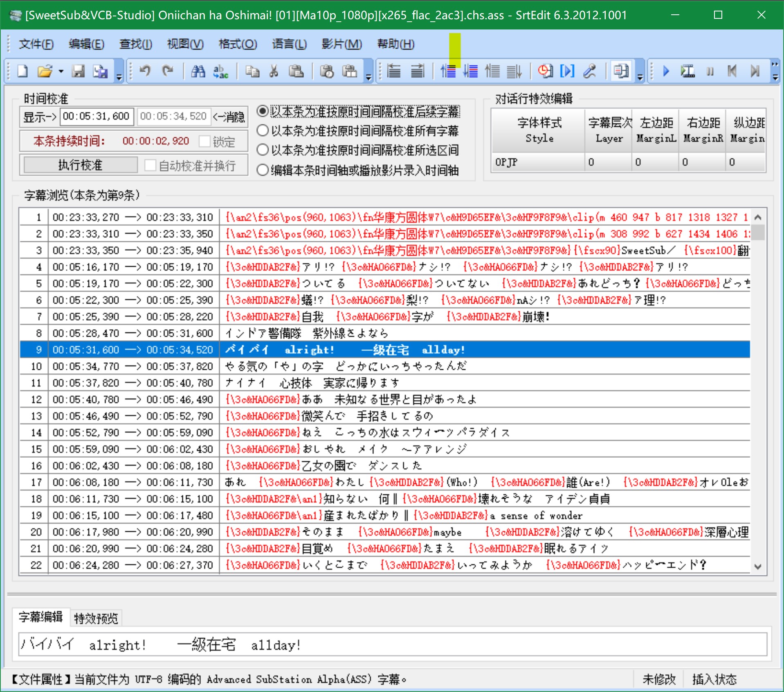The height and width of the screenshot is (692, 784).
Task: Select subtitle row 8 インドア警備隊
Action: 384,333
